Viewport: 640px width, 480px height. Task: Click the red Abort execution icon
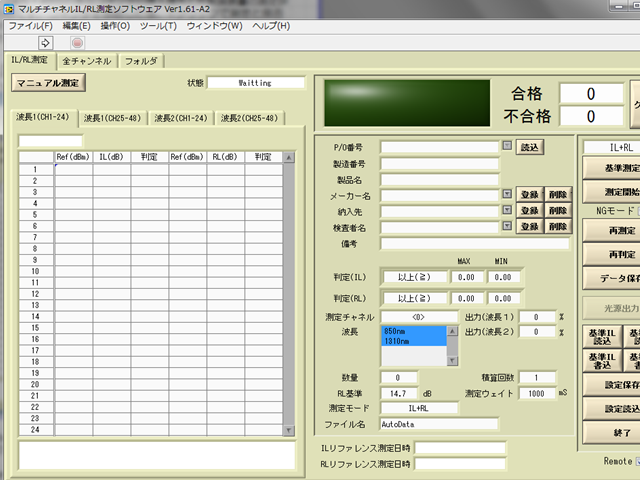(77, 42)
